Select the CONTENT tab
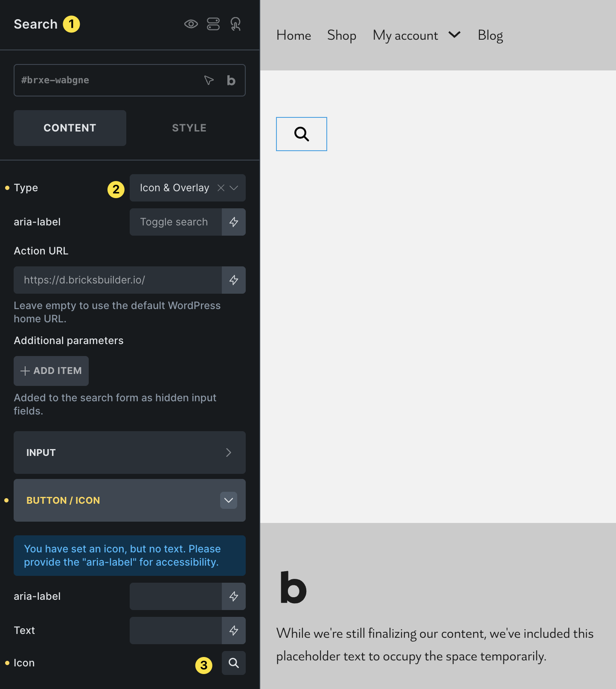The width and height of the screenshot is (616, 689). (70, 128)
